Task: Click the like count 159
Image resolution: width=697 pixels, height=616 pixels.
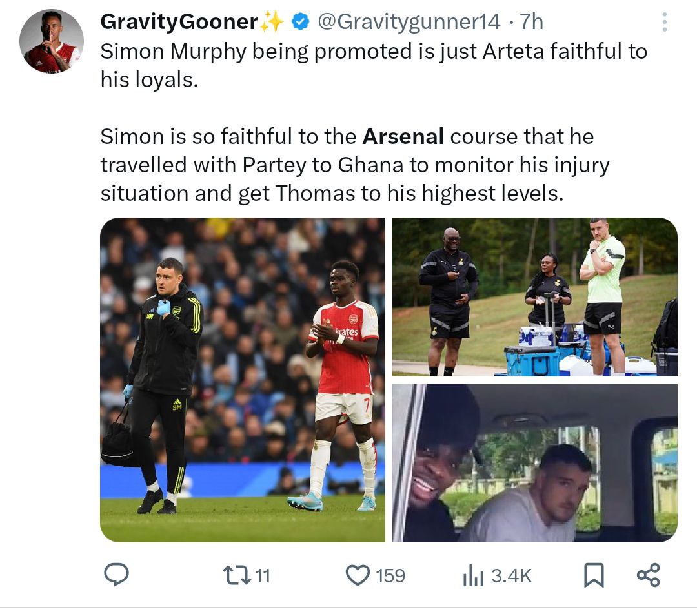Action: [x=390, y=575]
